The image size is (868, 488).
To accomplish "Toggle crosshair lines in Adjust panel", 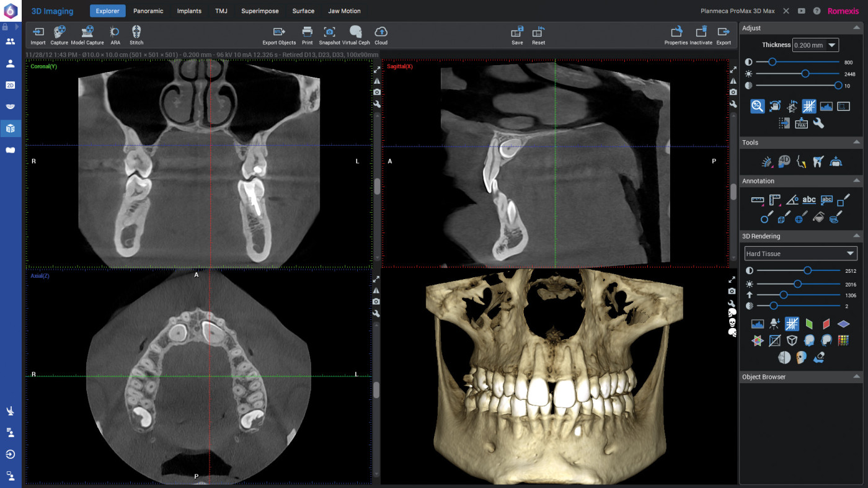I will coord(809,106).
